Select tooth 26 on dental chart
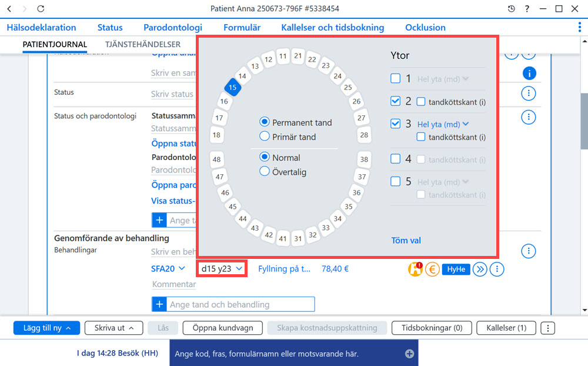Image resolution: width=588 pixels, height=366 pixels. pyautogui.click(x=356, y=101)
